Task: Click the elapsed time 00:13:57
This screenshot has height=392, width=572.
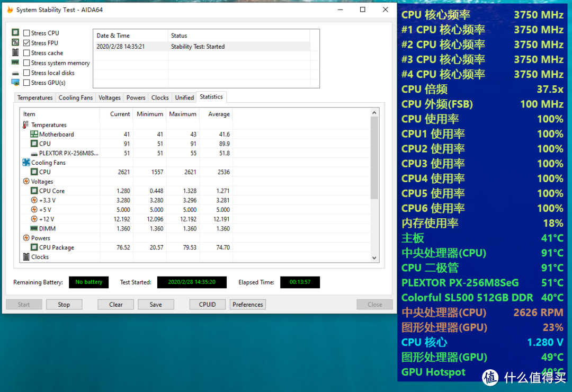Action: point(300,282)
